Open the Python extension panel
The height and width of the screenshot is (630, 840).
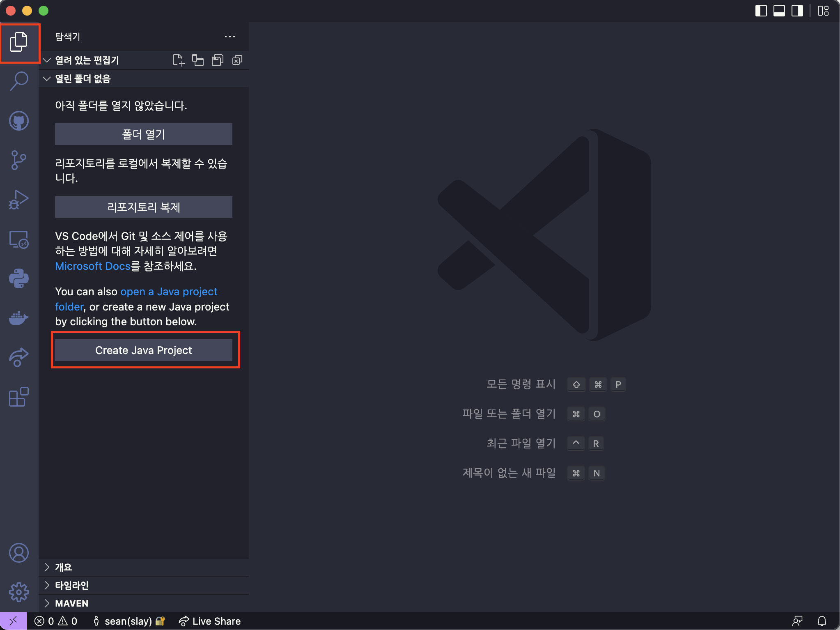19,278
